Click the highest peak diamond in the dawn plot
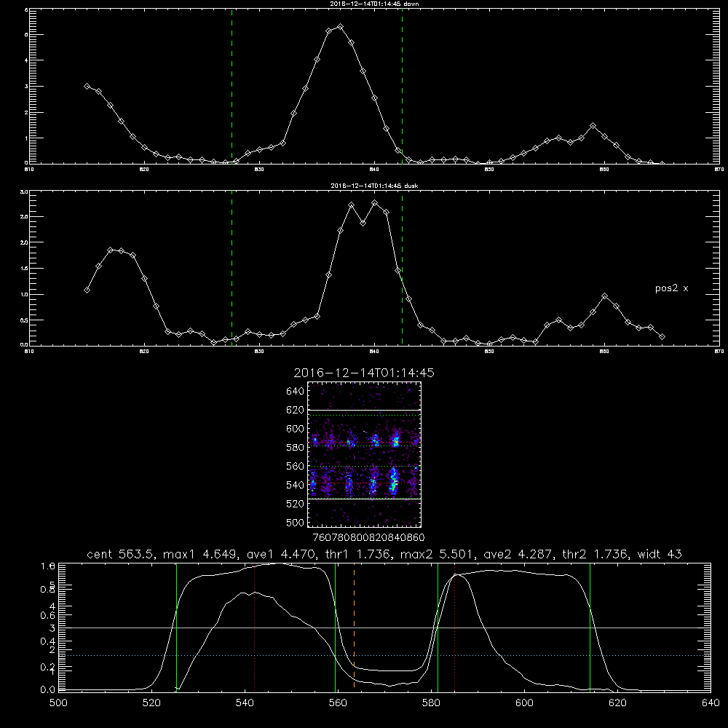 (340, 27)
